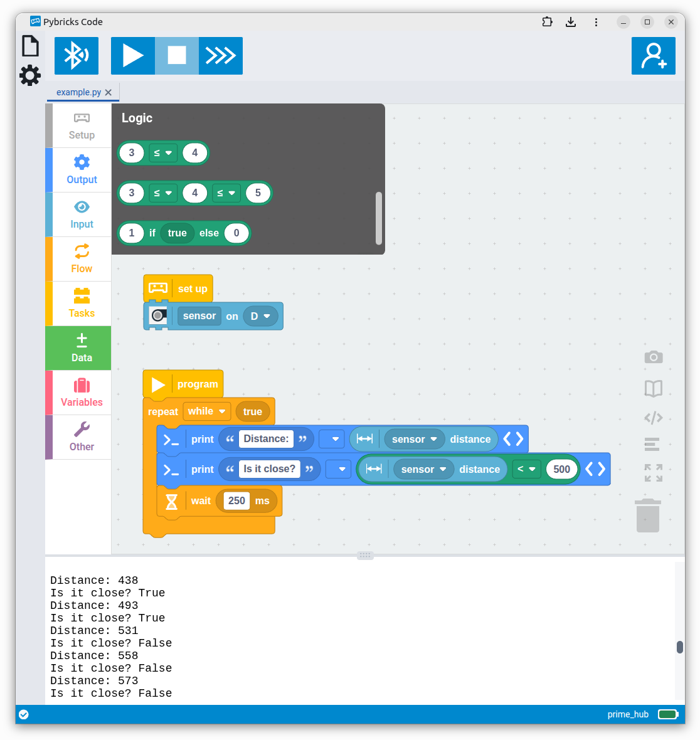Click the distance icon in first print block
This screenshot has height=740, width=700.
[364, 440]
